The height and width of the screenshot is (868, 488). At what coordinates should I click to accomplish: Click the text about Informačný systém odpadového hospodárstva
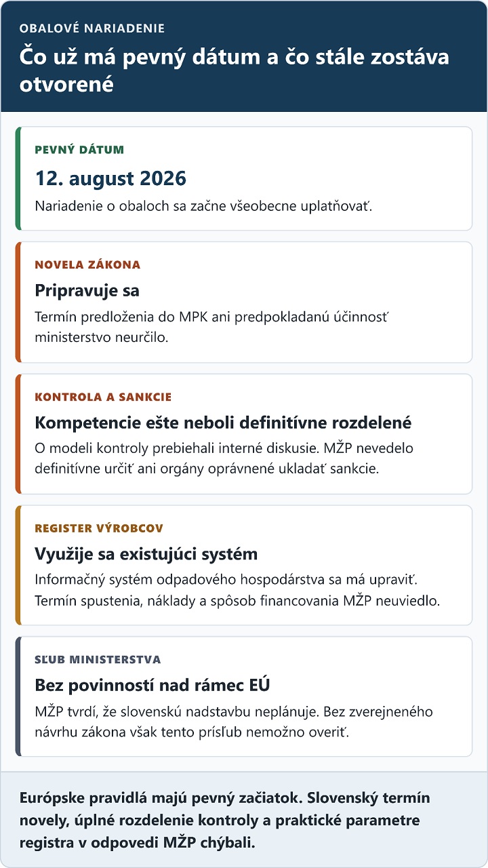(x=237, y=589)
